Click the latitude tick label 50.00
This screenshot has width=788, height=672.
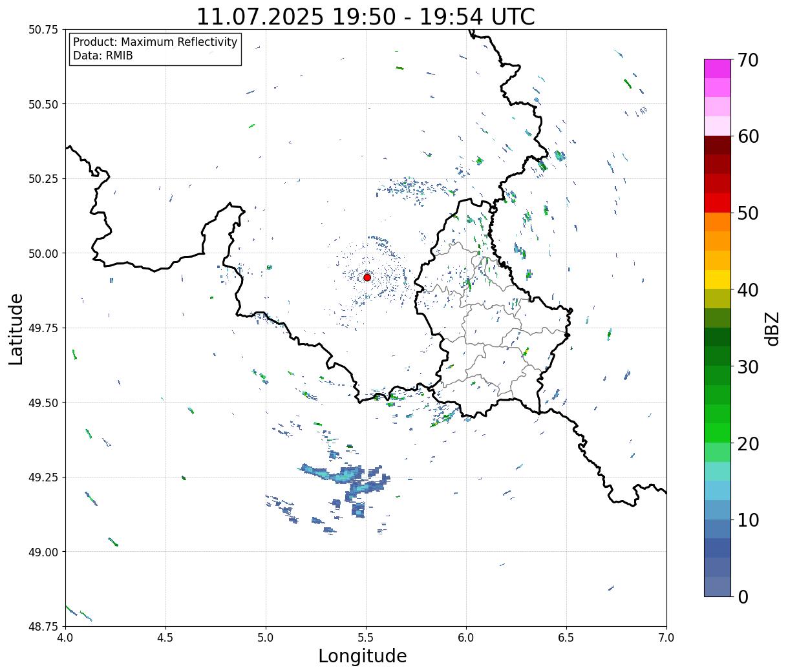pos(44,253)
